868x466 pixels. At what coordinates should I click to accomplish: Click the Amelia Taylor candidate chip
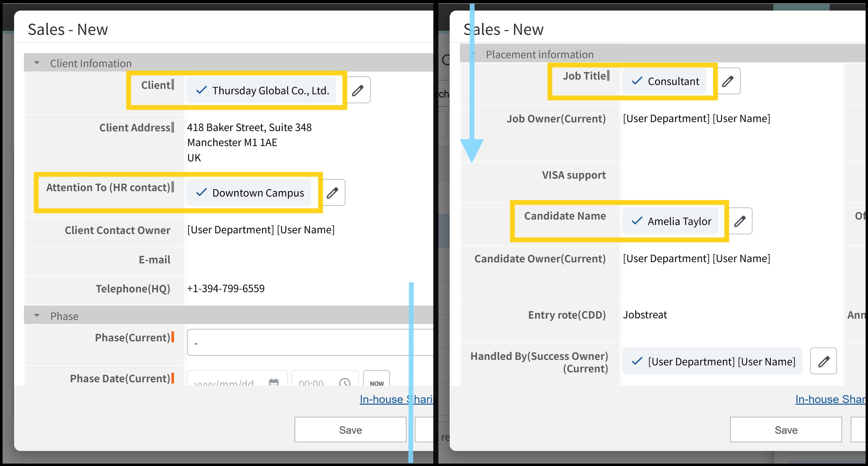click(671, 221)
